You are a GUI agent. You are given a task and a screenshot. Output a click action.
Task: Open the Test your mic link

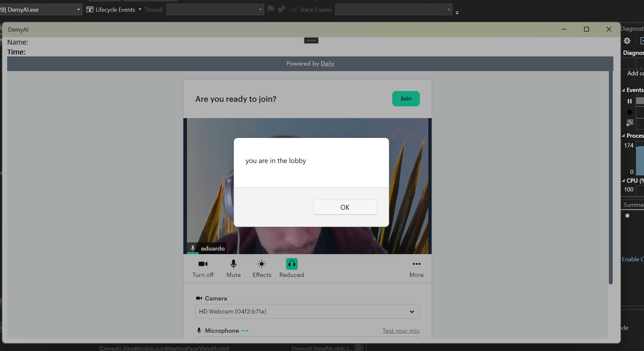[x=401, y=330]
